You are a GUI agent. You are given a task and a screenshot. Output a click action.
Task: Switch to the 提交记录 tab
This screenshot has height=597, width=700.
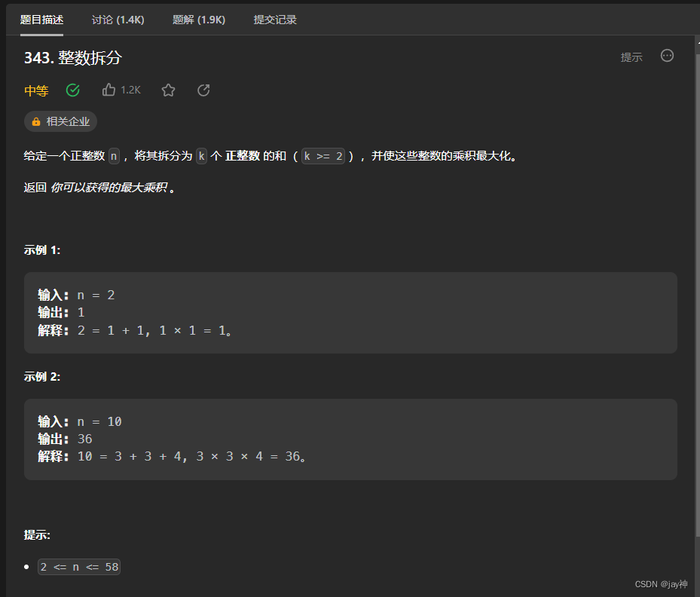click(275, 20)
